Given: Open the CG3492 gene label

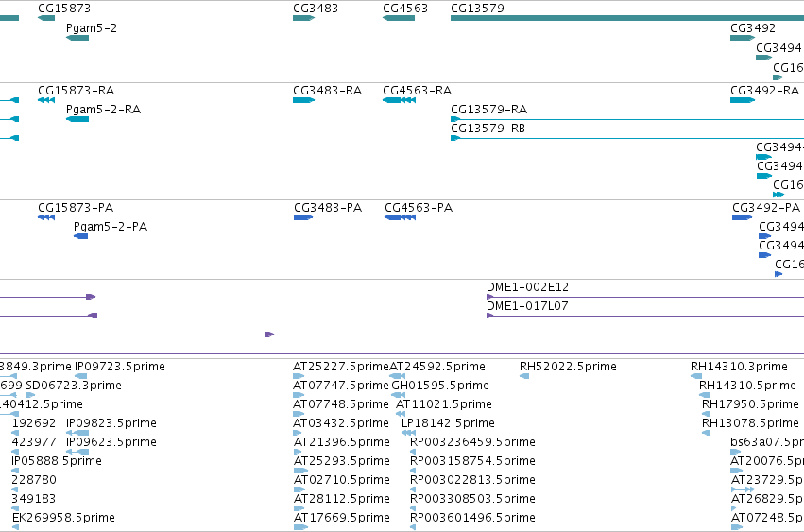Looking at the screenshot, I should tap(753, 28).
